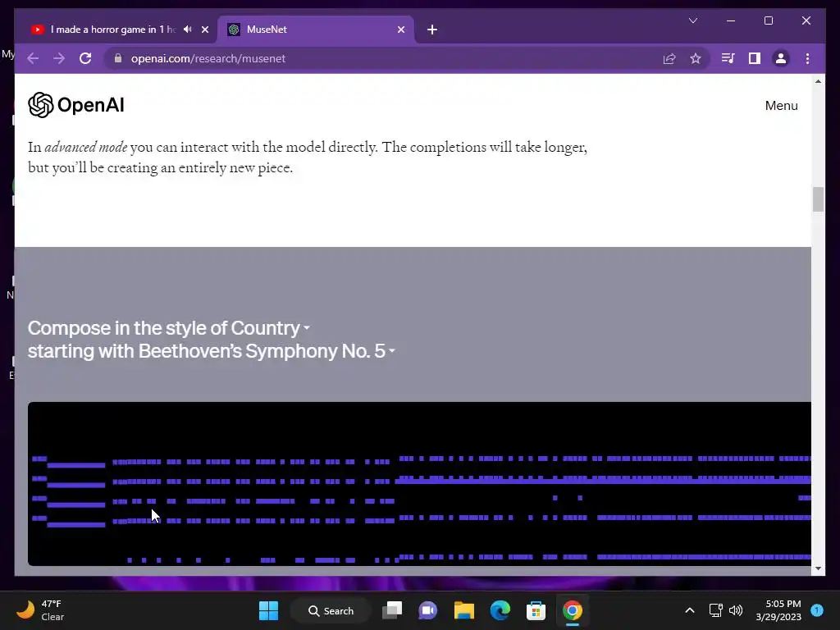
Task: Close the YouTube horror game tab
Action: tap(204, 30)
